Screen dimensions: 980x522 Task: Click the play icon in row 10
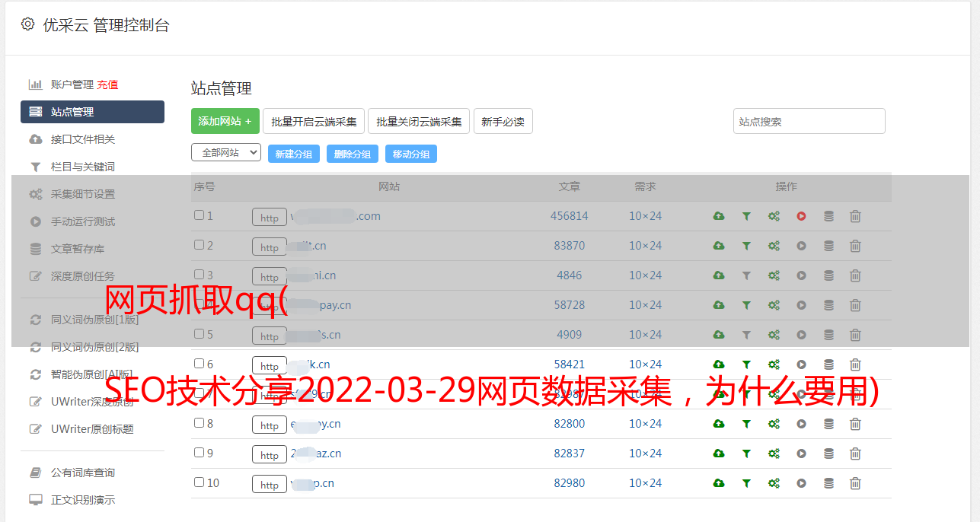[801, 483]
